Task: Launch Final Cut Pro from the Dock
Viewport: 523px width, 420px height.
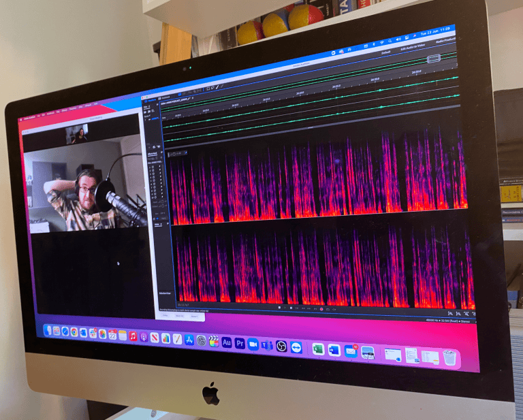Action: 214,341
